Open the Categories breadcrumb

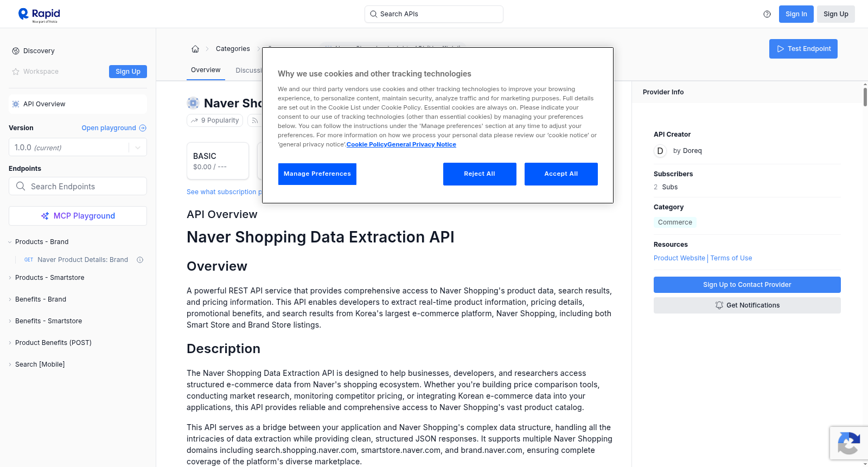pos(233,49)
